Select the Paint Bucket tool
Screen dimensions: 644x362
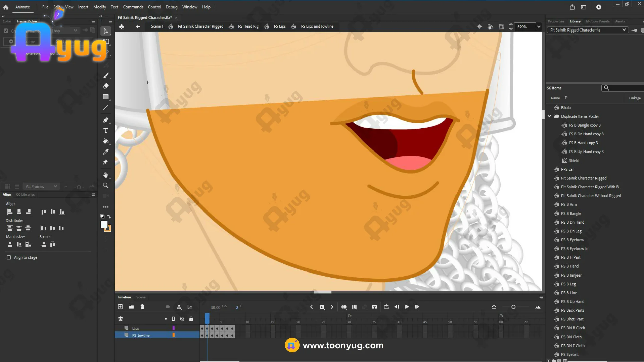coord(106,141)
